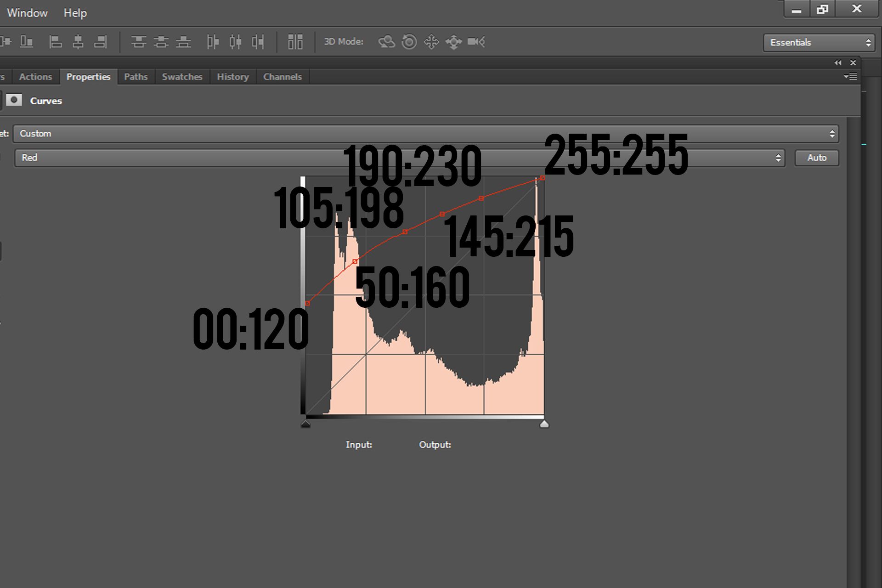Click the auto-align layers icon
This screenshot has width=882, height=588.
click(x=295, y=42)
